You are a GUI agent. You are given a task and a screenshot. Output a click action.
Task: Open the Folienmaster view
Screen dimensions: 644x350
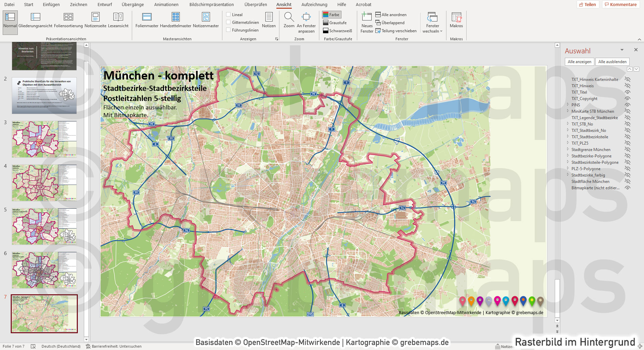tap(147, 20)
